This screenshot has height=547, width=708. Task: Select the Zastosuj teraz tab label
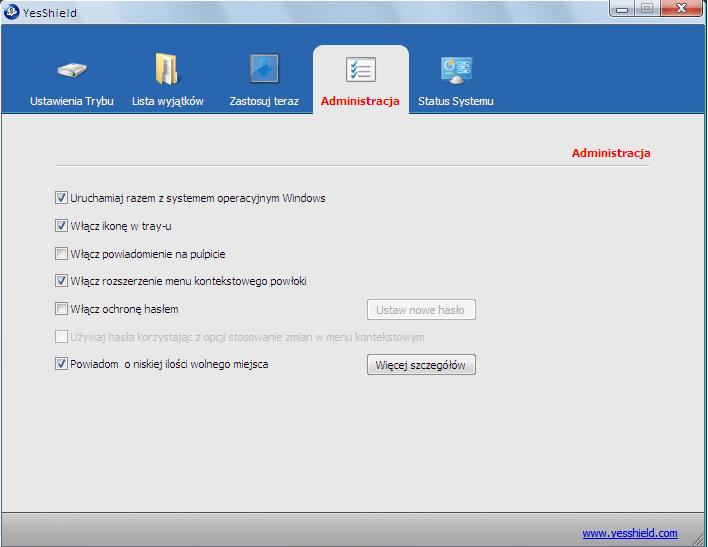point(264,101)
